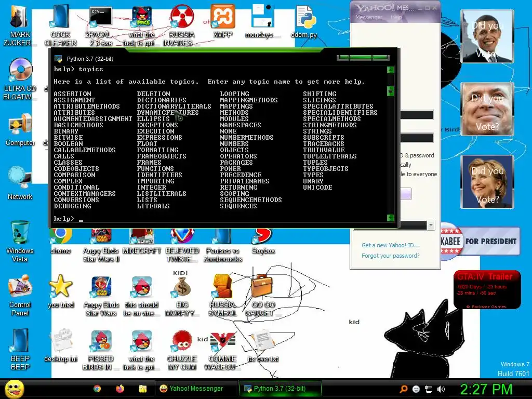This screenshot has height=399, width=532.
Task: Click the Hillary Did you Vote? gadget
Action: click(x=487, y=181)
